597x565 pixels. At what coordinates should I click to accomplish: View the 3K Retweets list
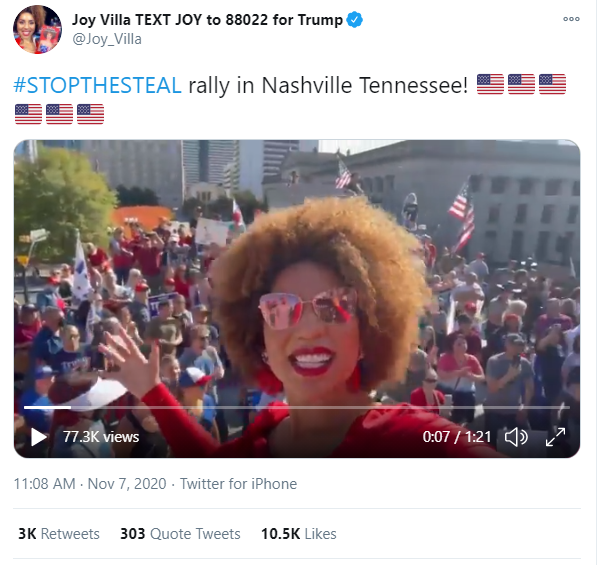tap(59, 534)
